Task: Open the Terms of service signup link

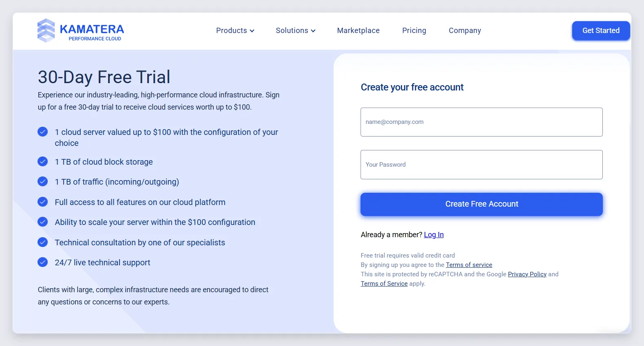Action: click(469, 265)
